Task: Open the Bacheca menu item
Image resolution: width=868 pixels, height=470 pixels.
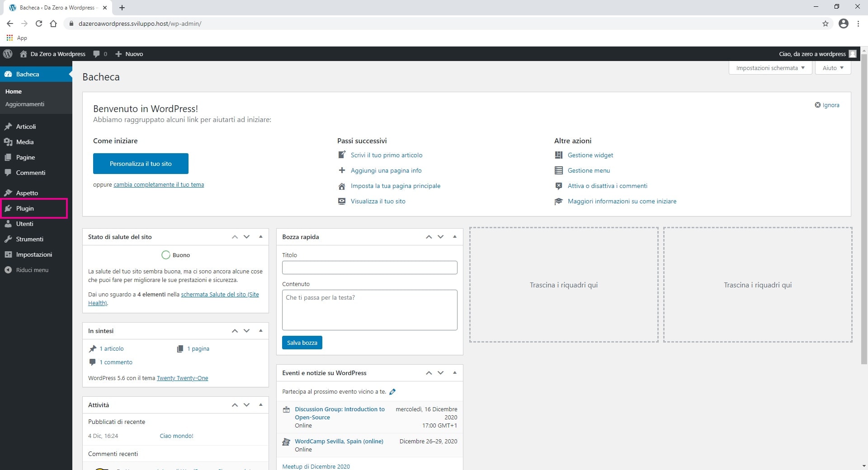Action: [36, 74]
